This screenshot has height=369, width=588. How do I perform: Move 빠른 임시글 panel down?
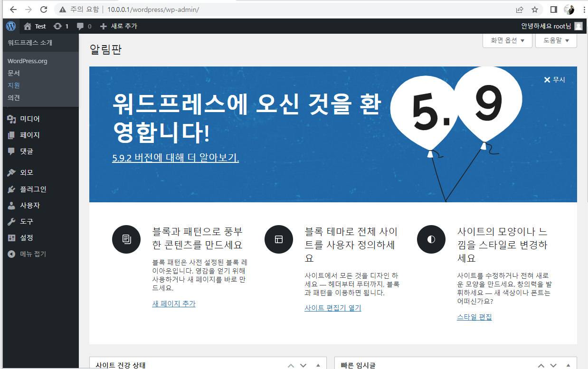click(x=554, y=365)
